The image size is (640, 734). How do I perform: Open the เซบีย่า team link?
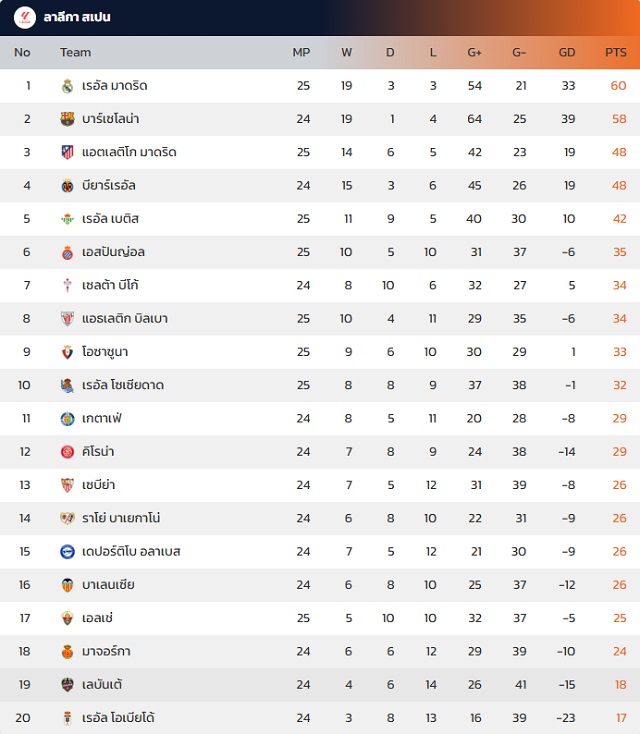[98, 485]
